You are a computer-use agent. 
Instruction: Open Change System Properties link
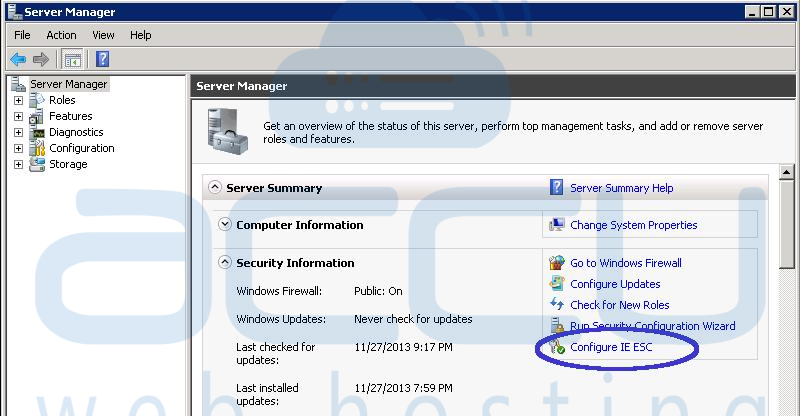(x=634, y=225)
